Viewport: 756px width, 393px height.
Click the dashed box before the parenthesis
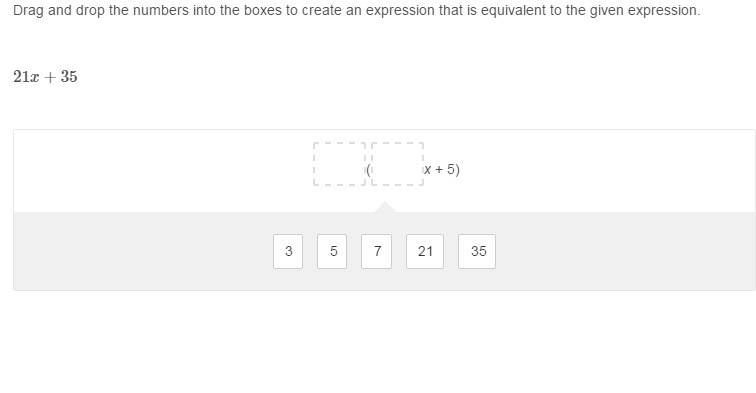[x=339, y=164]
